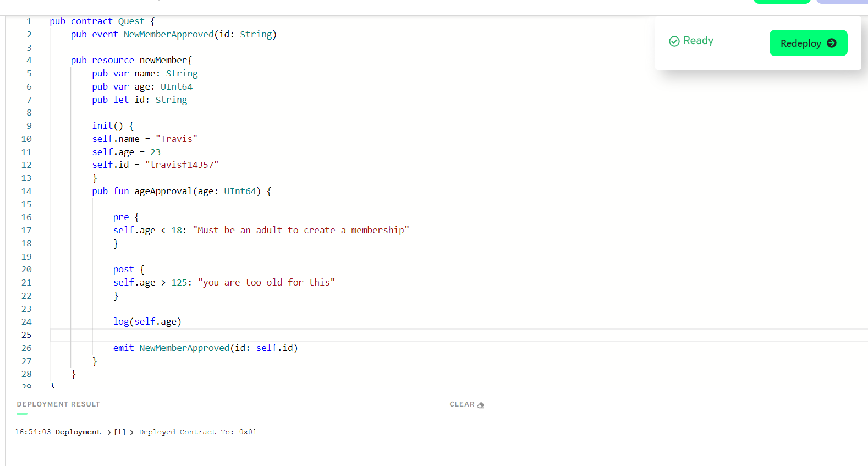The width and height of the screenshot is (868, 466).
Task: Click line number 14 in gutter
Action: click(x=26, y=191)
